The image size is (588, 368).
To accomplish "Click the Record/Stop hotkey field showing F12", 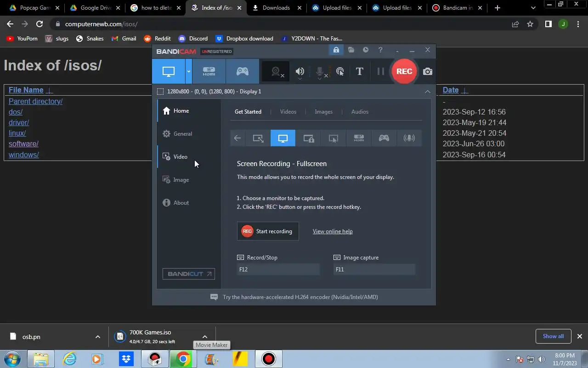I will (278, 270).
